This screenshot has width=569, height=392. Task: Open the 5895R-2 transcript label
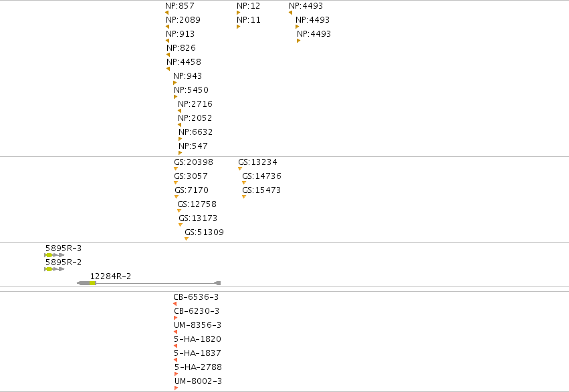pos(64,262)
